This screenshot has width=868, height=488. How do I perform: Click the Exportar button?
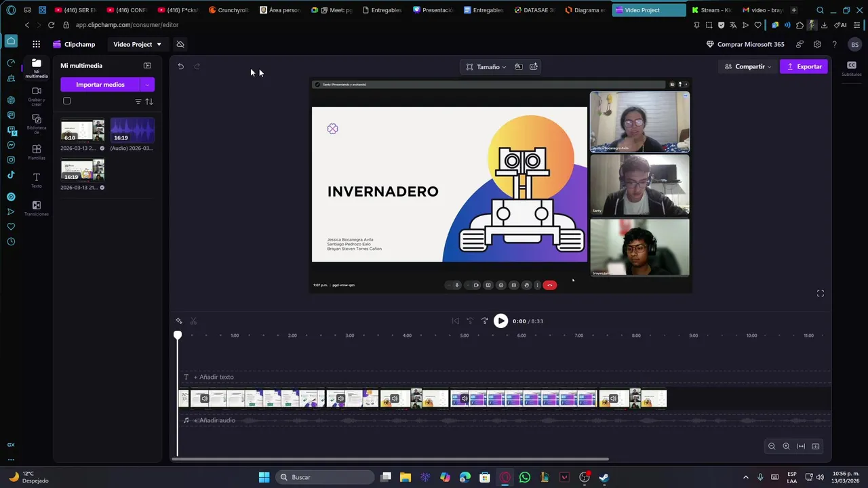click(804, 66)
